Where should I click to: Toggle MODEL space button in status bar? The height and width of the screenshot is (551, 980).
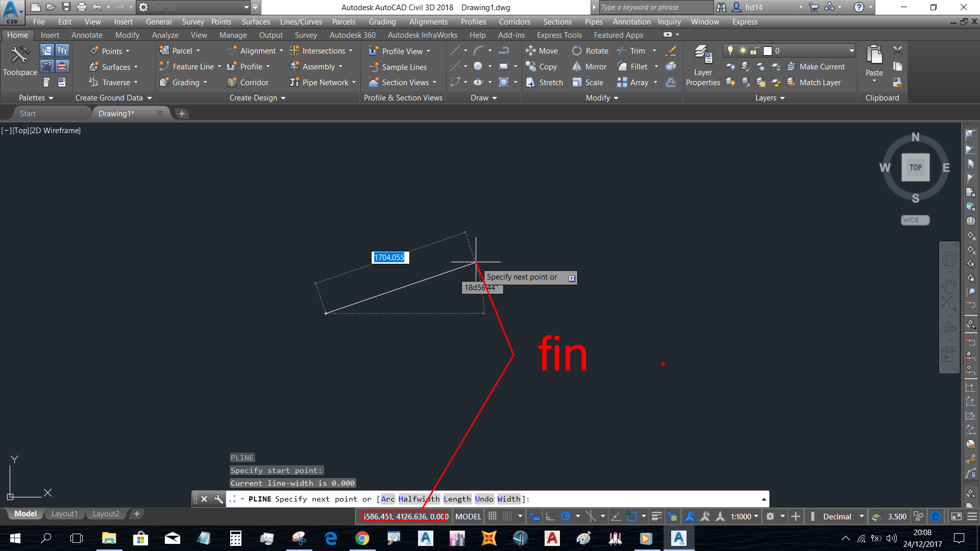tap(468, 516)
